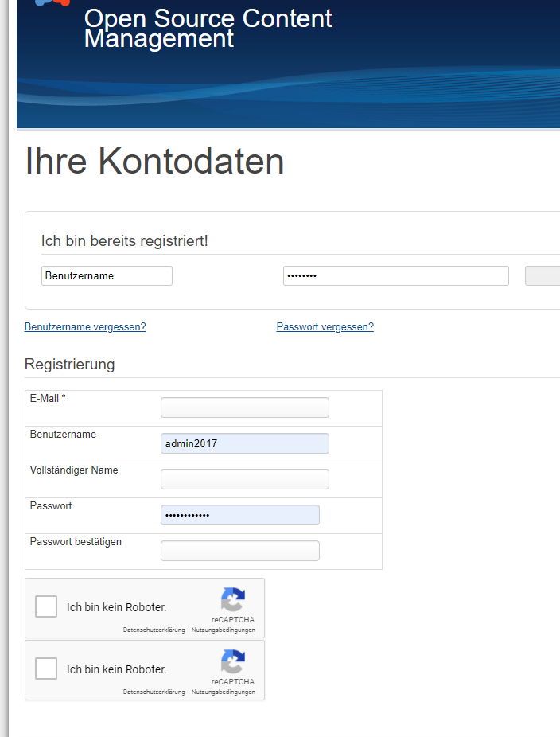
Task: Open Datenschutzerklärung link in upper captcha
Action: [154, 630]
